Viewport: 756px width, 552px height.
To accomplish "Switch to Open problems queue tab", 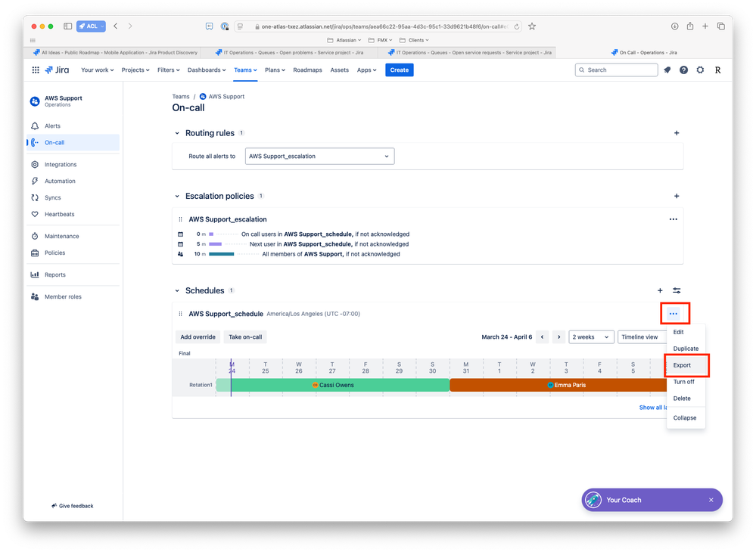I will pyautogui.click(x=290, y=52).
